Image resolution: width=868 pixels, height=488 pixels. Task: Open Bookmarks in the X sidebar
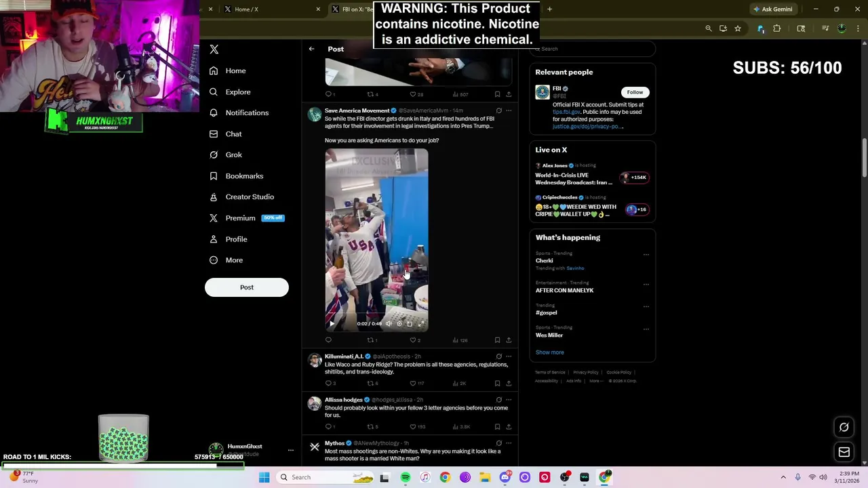coord(237,176)
